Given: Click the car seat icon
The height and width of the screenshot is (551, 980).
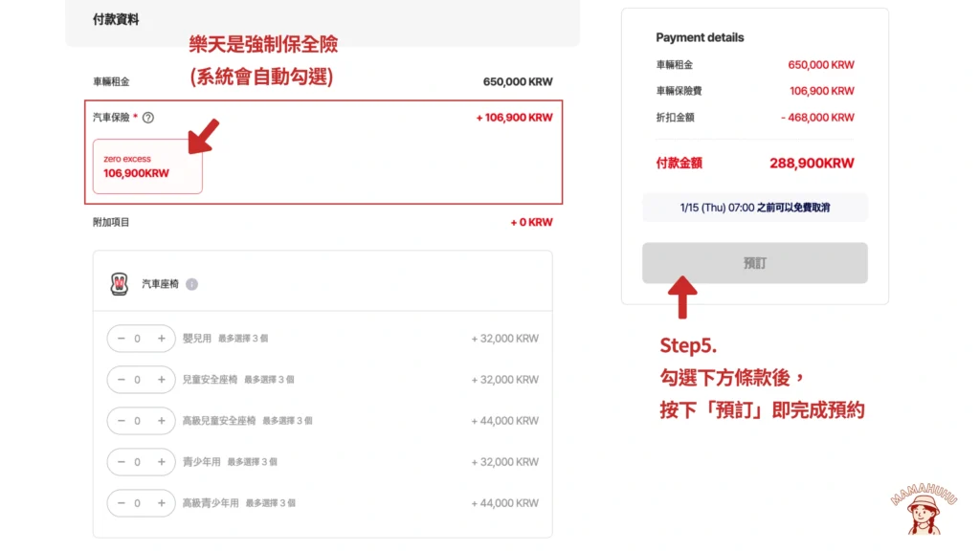Looking at the screenshot, I should click(x=119, y=284).
